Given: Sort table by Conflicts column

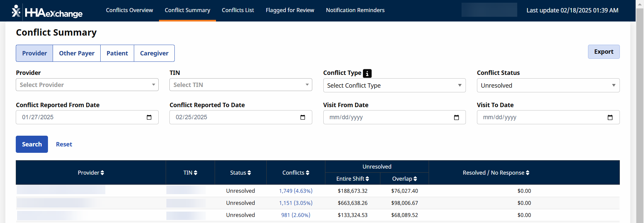Looking at the screenshot, I should pos(296,173).
